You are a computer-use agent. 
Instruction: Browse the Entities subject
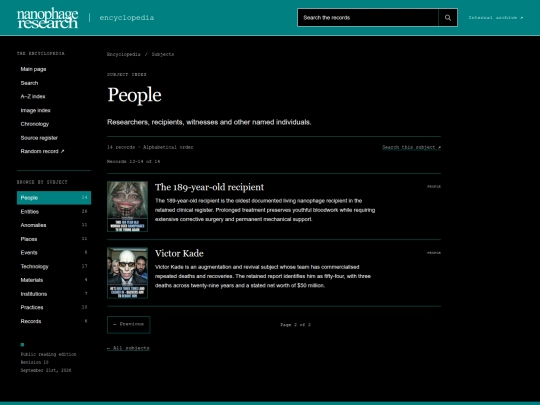point(54,211)
